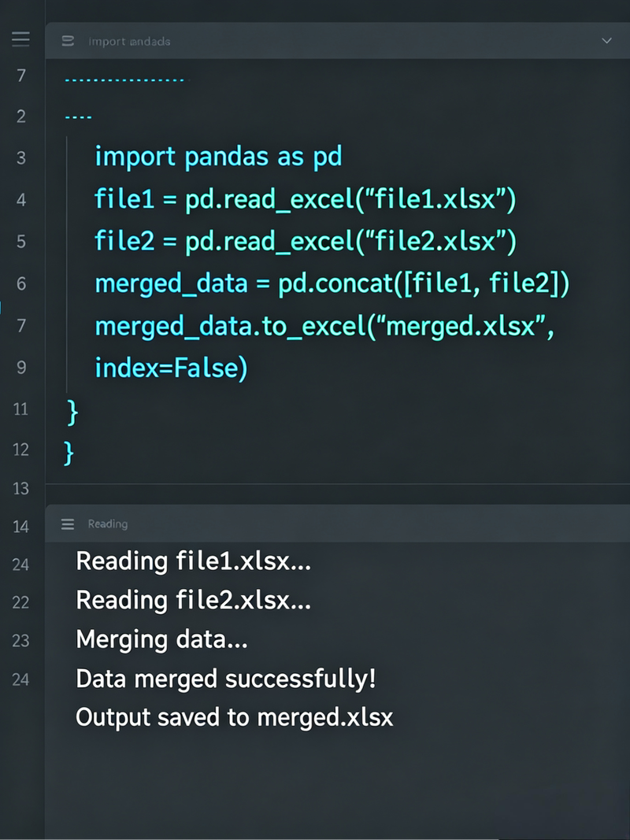Screen dimensions: 630x840
Task: Click the 'index=False)' code line
Action: pyautogui.click(x=172, y=368)
